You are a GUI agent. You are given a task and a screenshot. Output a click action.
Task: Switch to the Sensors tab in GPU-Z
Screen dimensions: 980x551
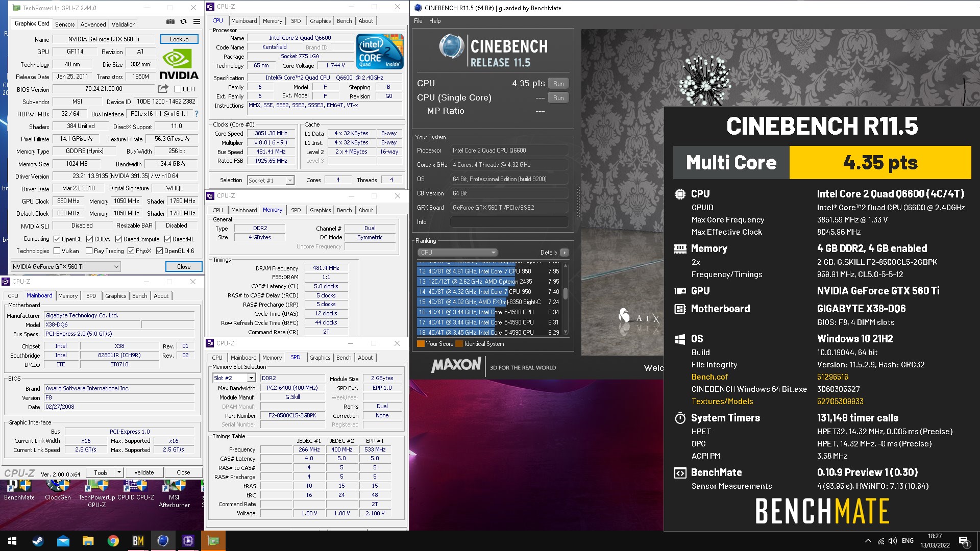point(65,24)
